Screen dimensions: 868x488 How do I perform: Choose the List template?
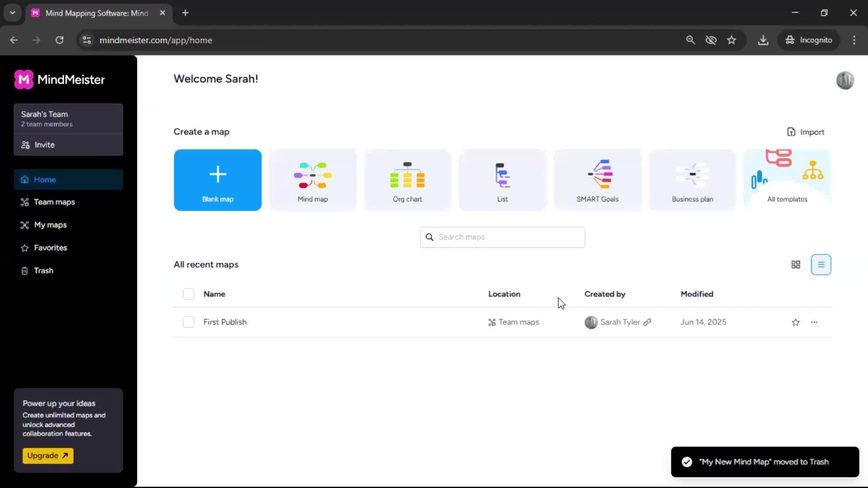coord(502,180)
